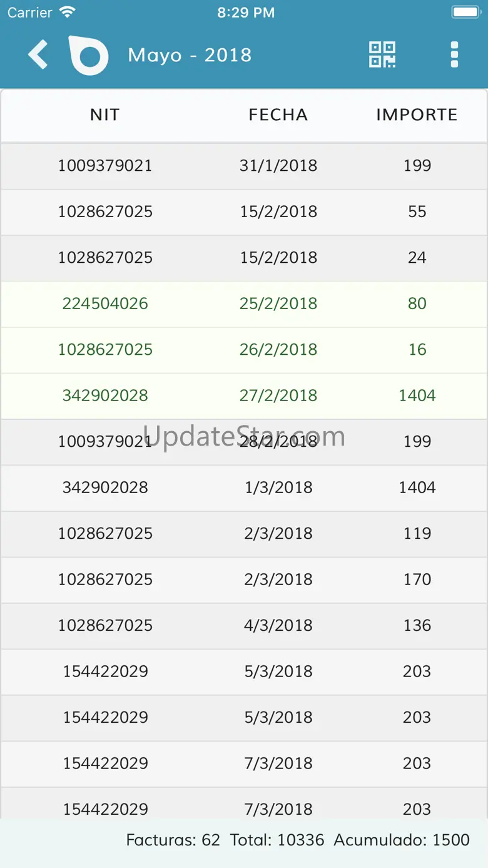488x868 pixels.
Task: Tap the battery indicator icon
Action: (x=465, y=13)
